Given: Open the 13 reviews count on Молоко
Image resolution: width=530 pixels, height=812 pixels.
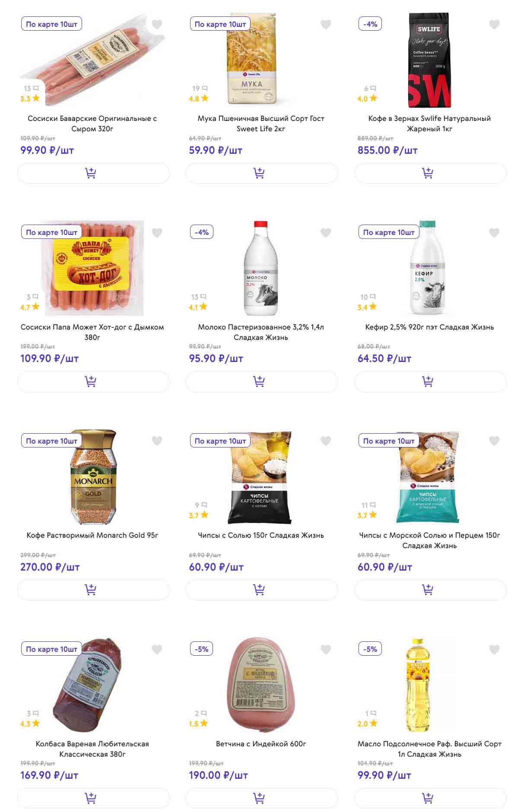Looking at the screenshot, I should pos(199,297).
